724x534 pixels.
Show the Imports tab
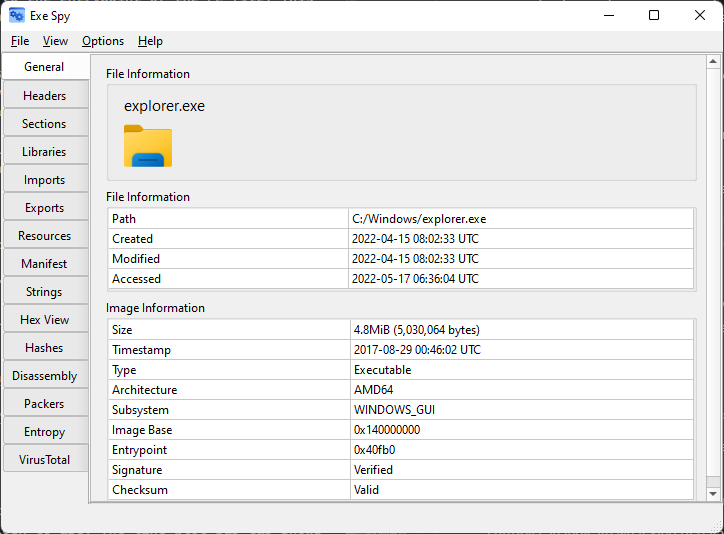[x=44, y=180]
